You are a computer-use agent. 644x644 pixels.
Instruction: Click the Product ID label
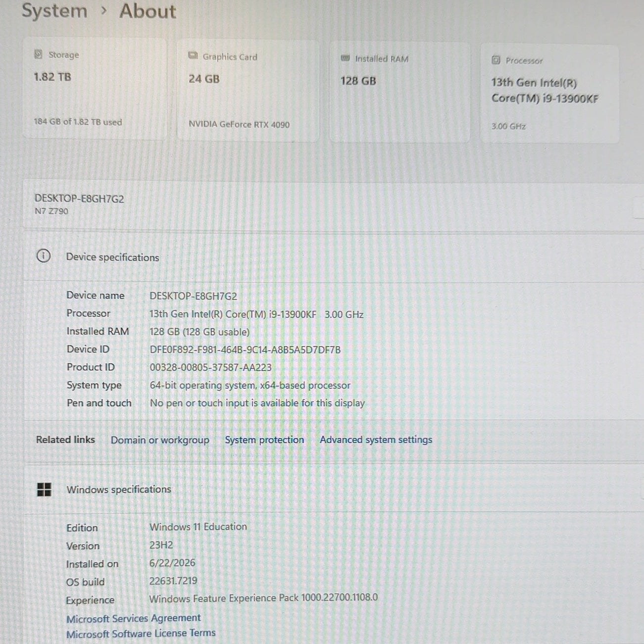91,367
